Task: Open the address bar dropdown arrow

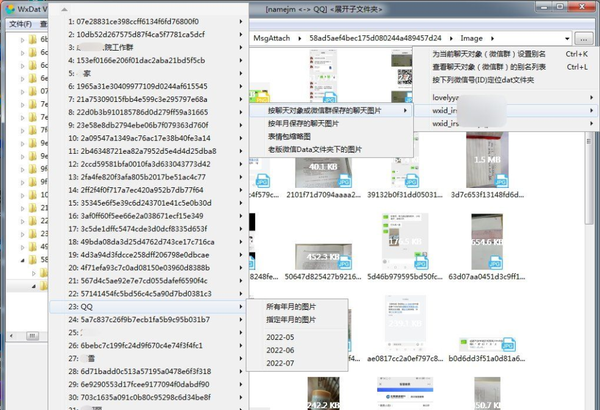Action: point(567,39)
